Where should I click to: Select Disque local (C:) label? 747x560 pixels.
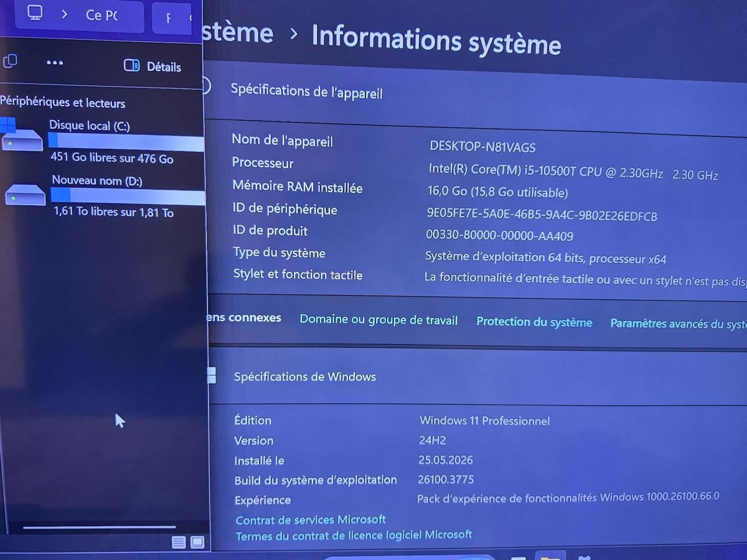coord(90,125)
